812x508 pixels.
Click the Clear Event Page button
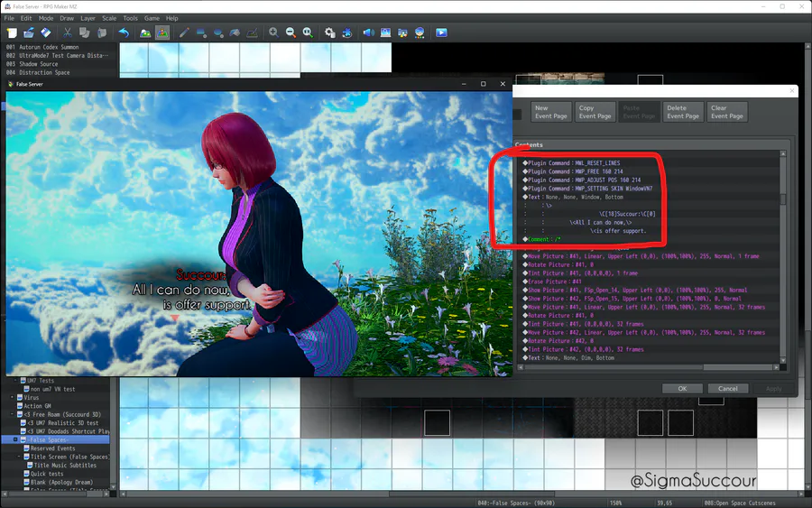click(727, 112)
